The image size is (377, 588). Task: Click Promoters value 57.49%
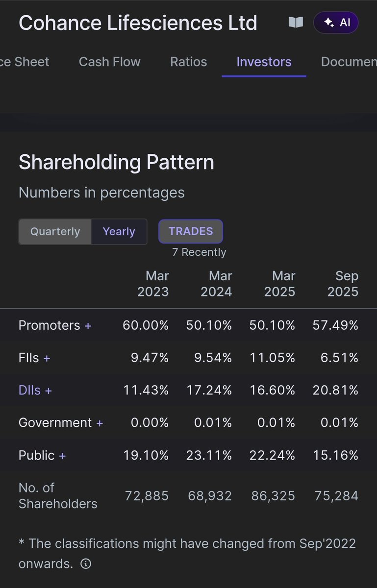[335, 325]
